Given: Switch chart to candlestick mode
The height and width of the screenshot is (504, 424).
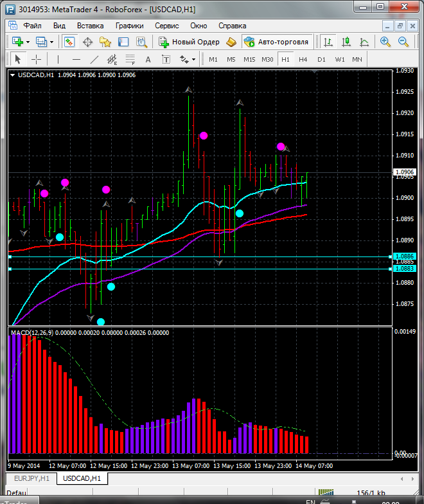Looking at the screenshot, I should point(346,42).
